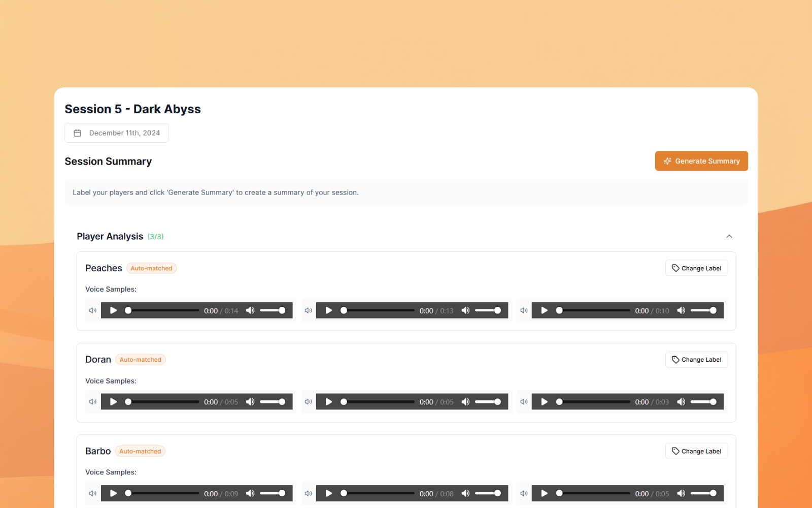Collapse the Player Analysis section chevron
This screenshot has width=812, height=508.
pos(729,236)
